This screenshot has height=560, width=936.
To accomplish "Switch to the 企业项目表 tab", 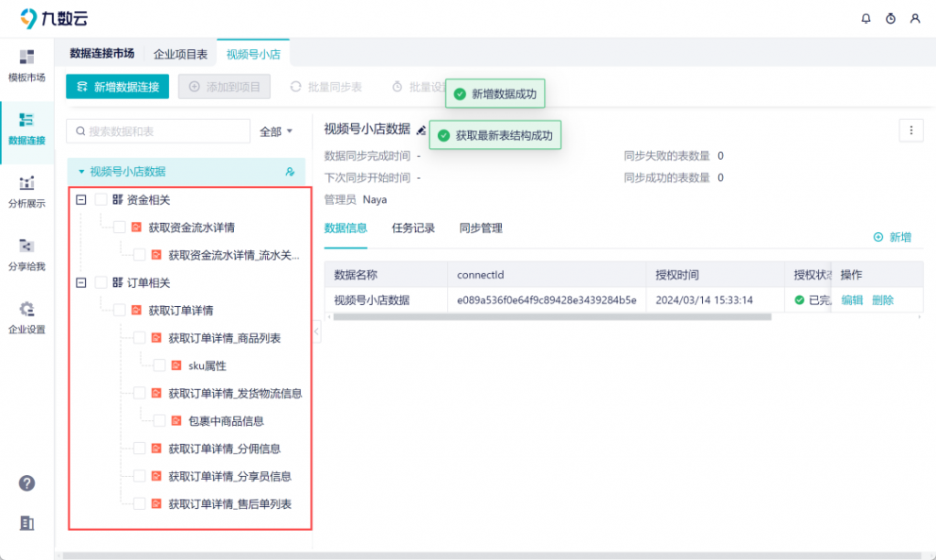I will point(180,55).
